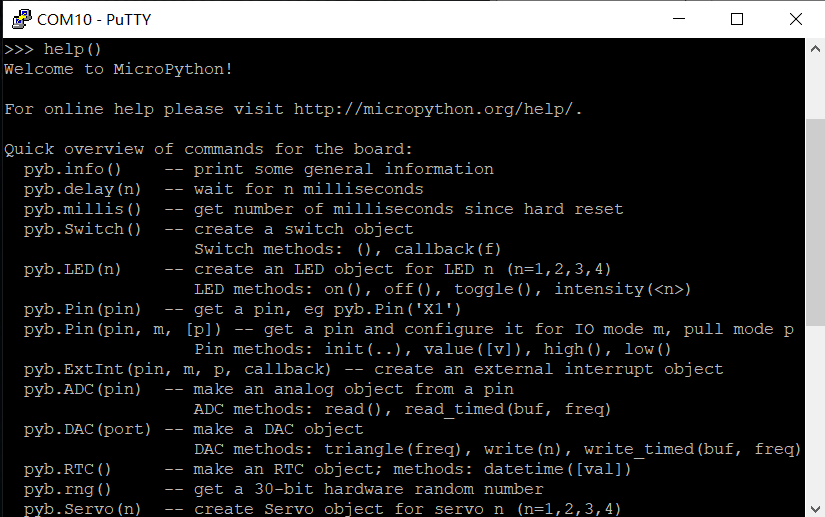Click the help() command at the prompt

(73, 49)
